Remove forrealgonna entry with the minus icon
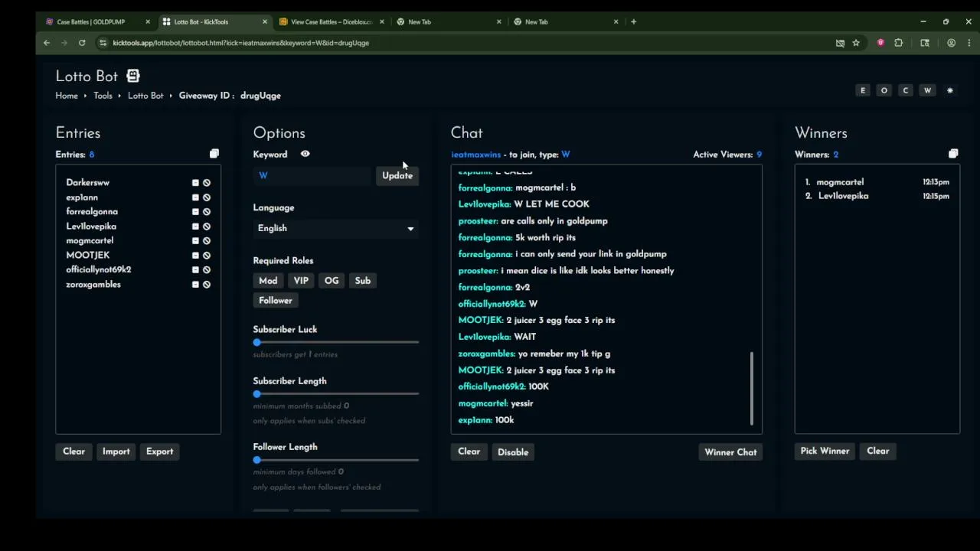Viewport: 980px width, 551px height. pos(195,212)
